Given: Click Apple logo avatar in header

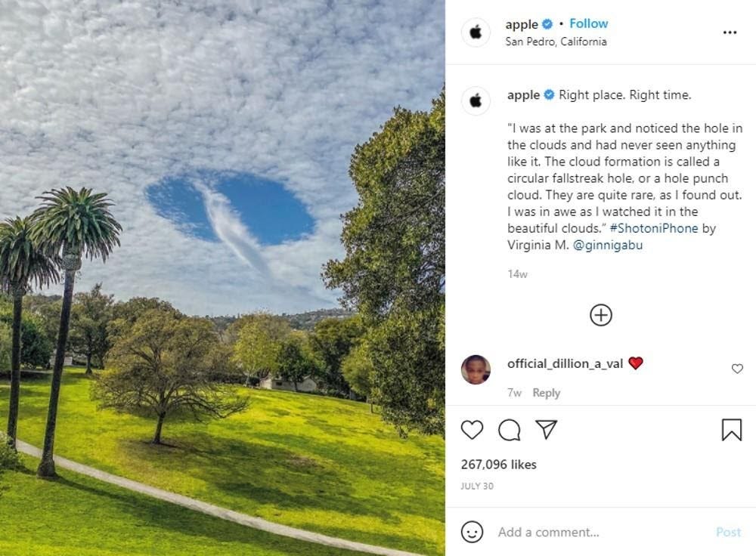Looking at the screenshot, I should coord(476,32).
